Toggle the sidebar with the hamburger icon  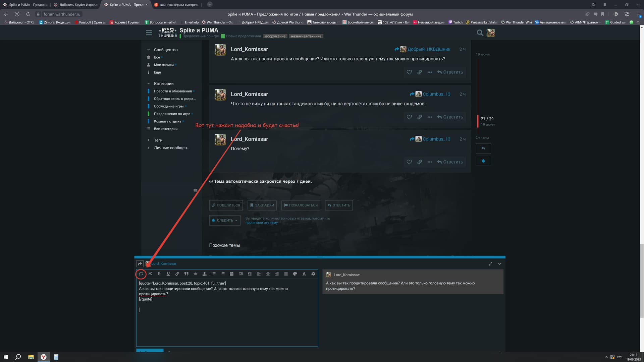[x=149, y=33]
